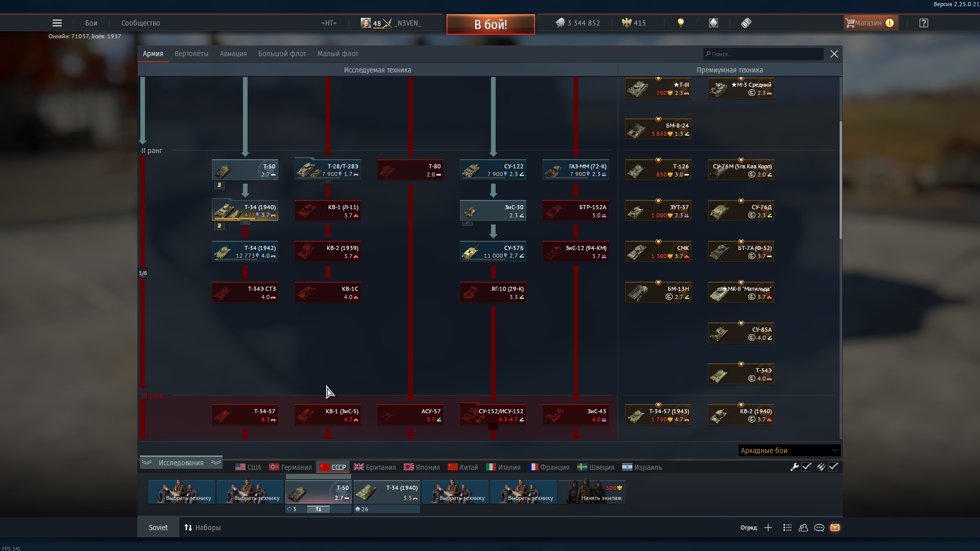Switch to the Авиация tab
The width and height of the screenshot is (980, 551).
(x=233, y=54)
